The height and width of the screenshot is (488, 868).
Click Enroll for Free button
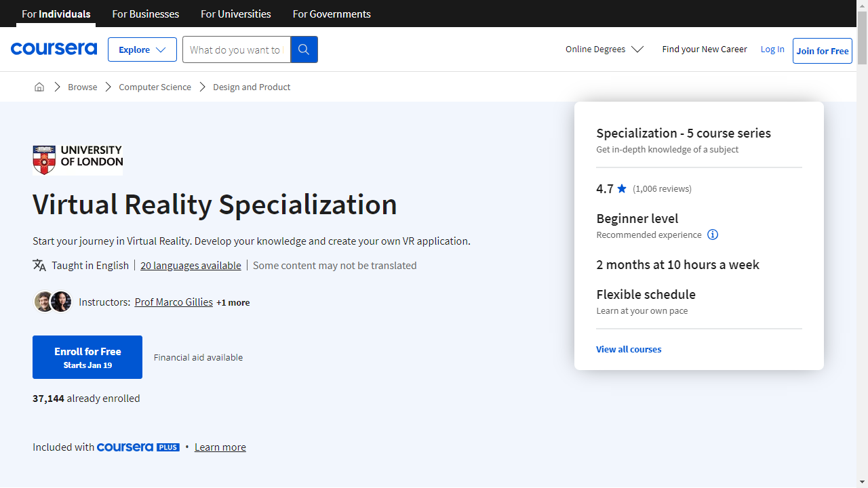[x=87, y=357]
